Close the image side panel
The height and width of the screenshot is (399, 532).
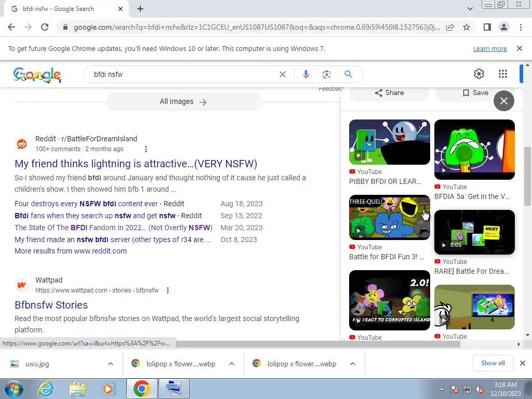(x=503, y=101)
